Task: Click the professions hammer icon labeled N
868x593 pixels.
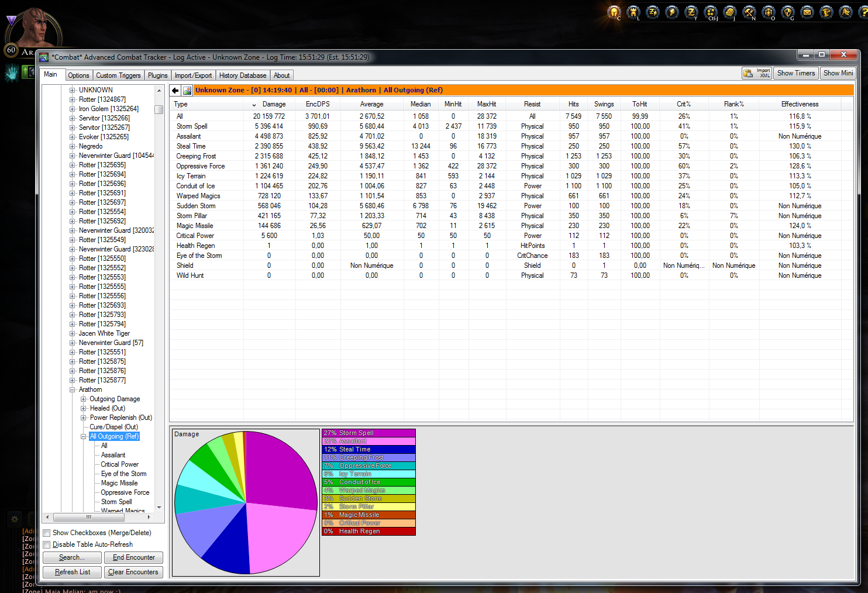Action: [750, 12]
